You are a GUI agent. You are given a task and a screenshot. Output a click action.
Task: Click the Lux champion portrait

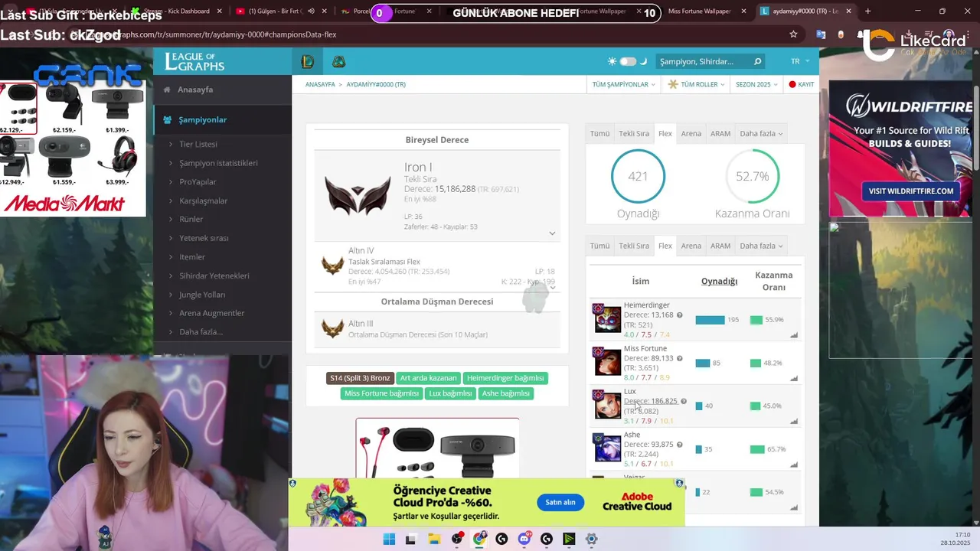coord(608,405)
